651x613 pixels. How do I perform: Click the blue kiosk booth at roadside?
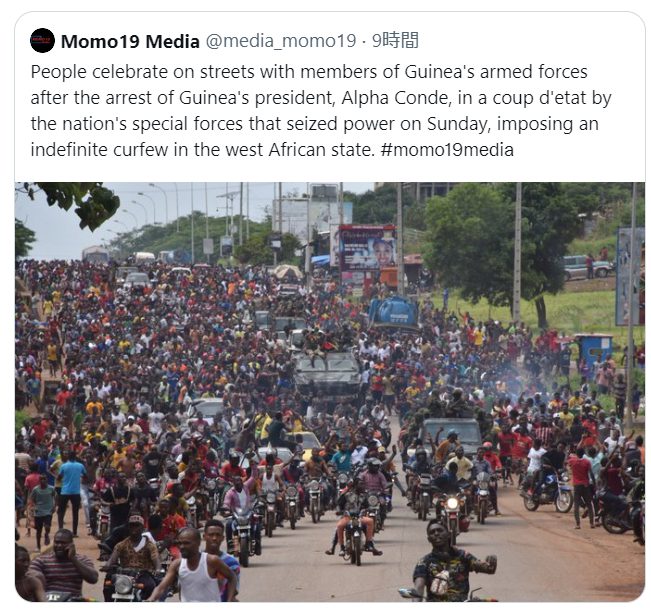pos(595,351)
